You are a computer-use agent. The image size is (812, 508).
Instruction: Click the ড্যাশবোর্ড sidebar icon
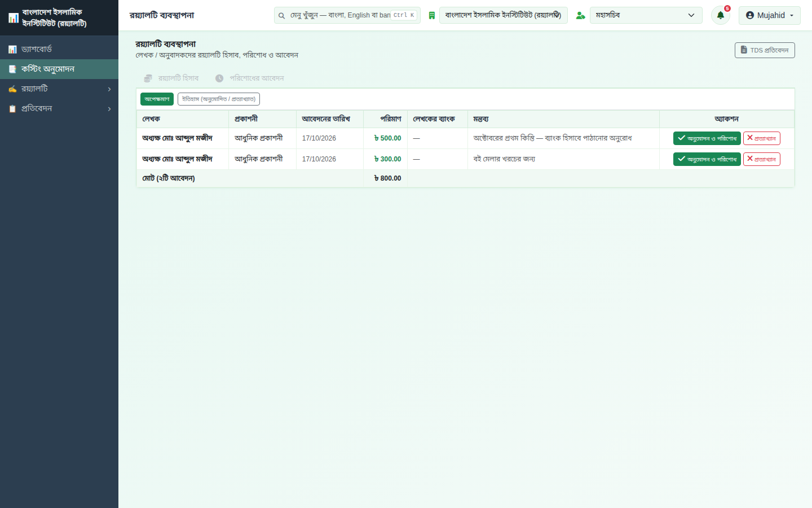12,50
